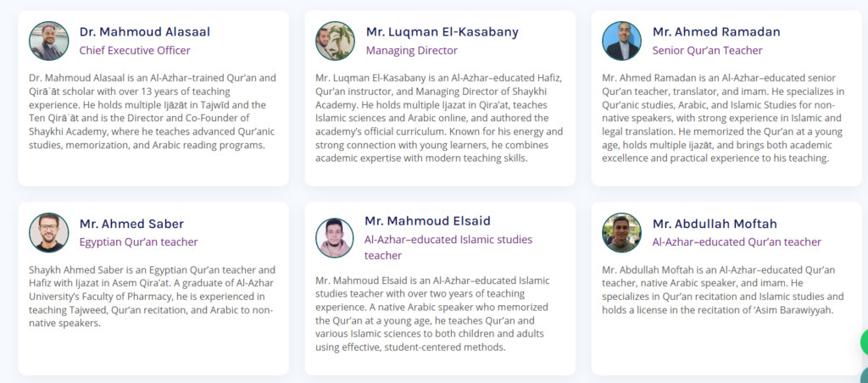Click Mr. Abdullah Moftah's avatar photo
Viewport: 868px width, 383px height.
[621, 232]
